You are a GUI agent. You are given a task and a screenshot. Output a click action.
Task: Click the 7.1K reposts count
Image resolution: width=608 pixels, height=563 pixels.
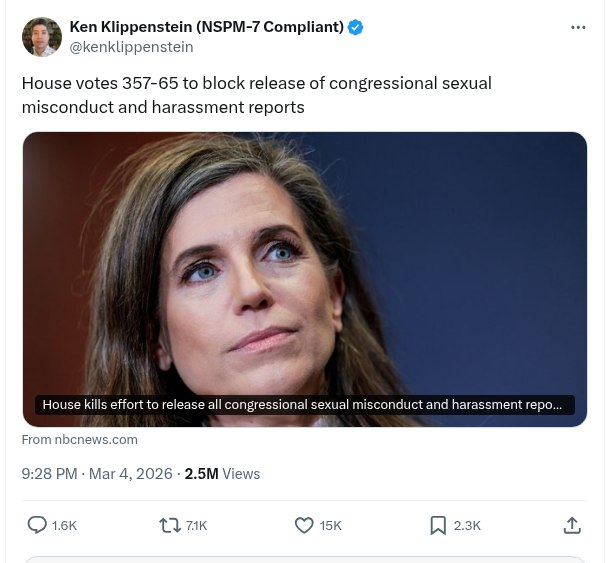click(197, 525)
